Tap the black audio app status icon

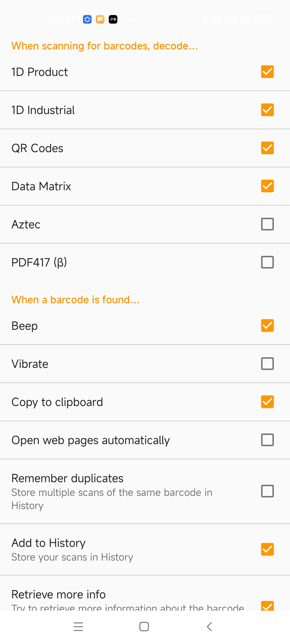pos(113,19)
